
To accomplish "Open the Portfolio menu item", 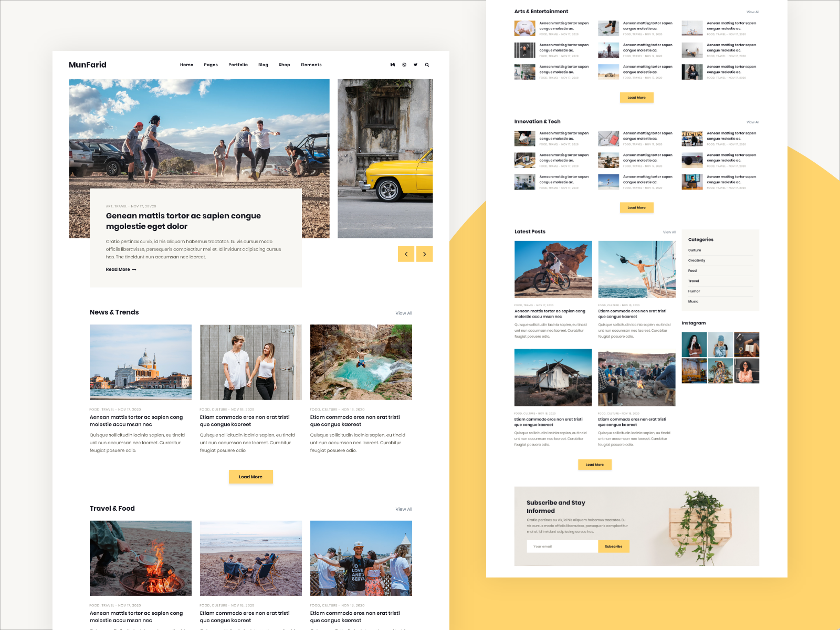I will [238, 65].
